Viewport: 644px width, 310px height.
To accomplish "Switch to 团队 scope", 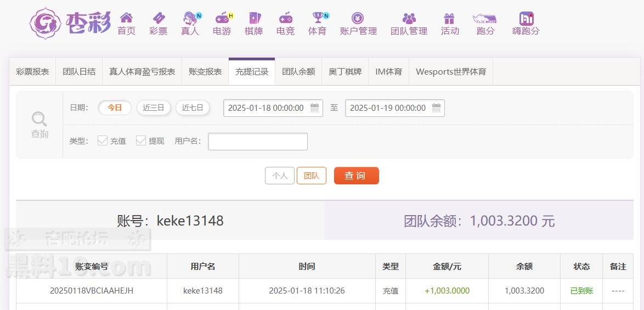I will pos(312,176).
